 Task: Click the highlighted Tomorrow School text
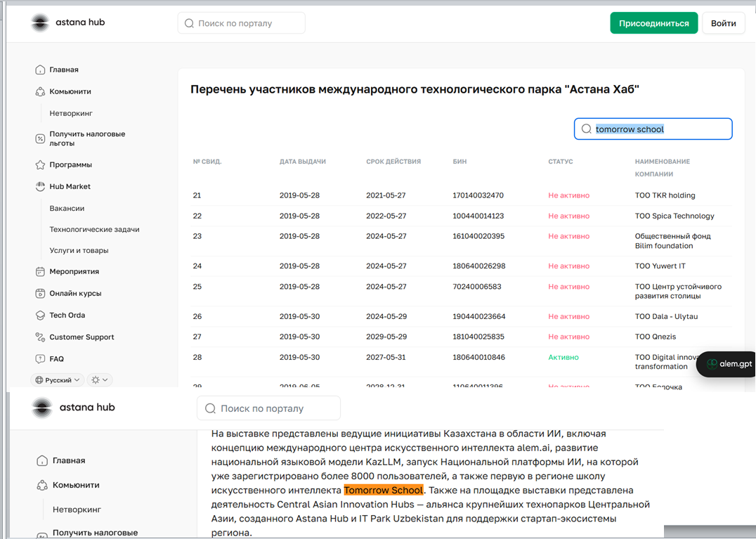pos(384,491)
